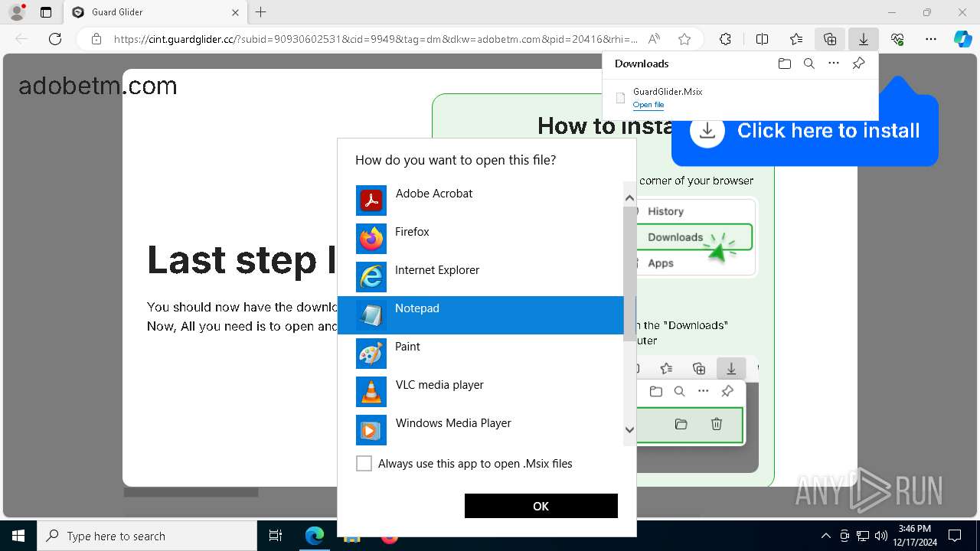Viewport: 980px width, 551px height.
Task: Open the notification center icon
Action: point(955,536)
